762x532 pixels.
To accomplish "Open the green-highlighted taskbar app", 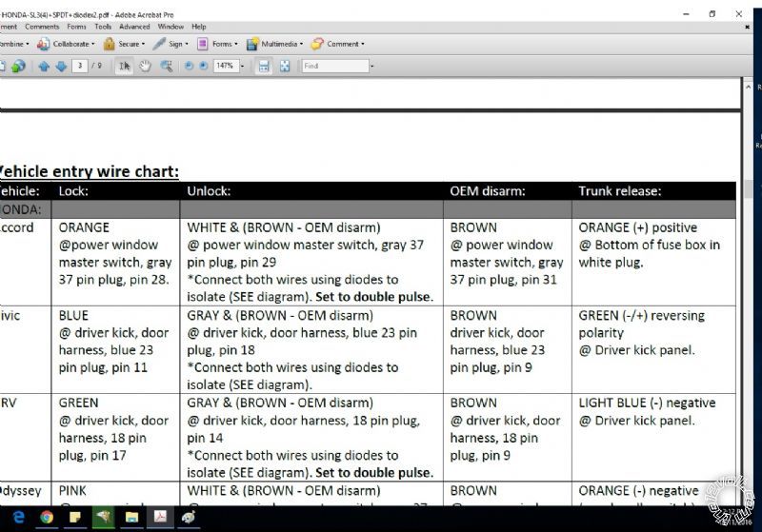I will tap(103, 518).
